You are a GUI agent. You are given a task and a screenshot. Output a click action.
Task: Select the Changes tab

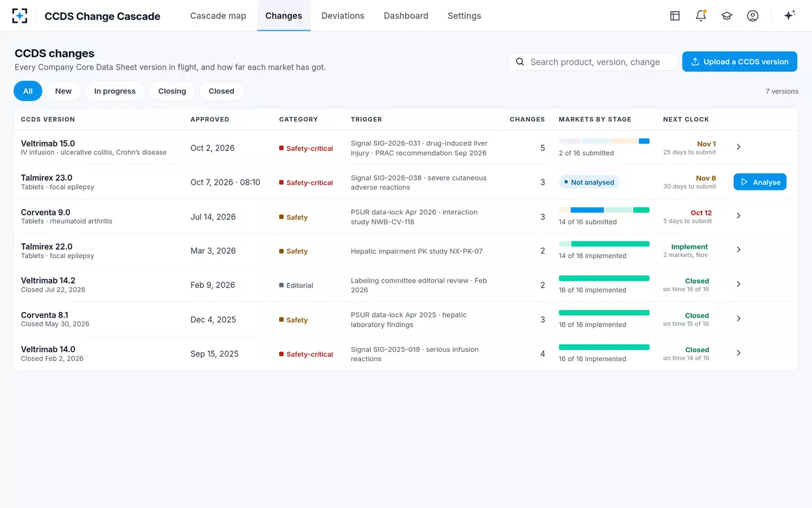(x=284, y=16)
